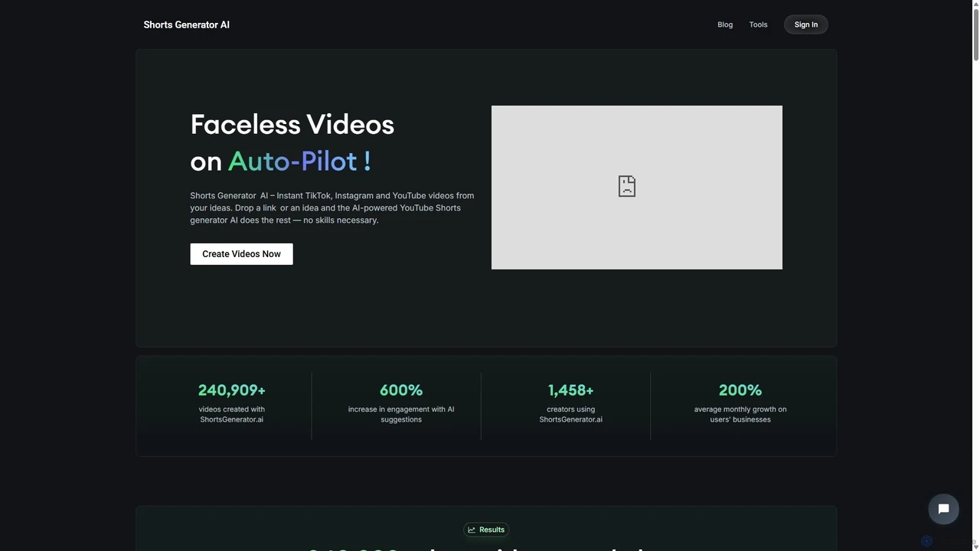Screen dimensions: 980x551
Task: Click the Faceless Videos heading
Action: tap(292, 125)
